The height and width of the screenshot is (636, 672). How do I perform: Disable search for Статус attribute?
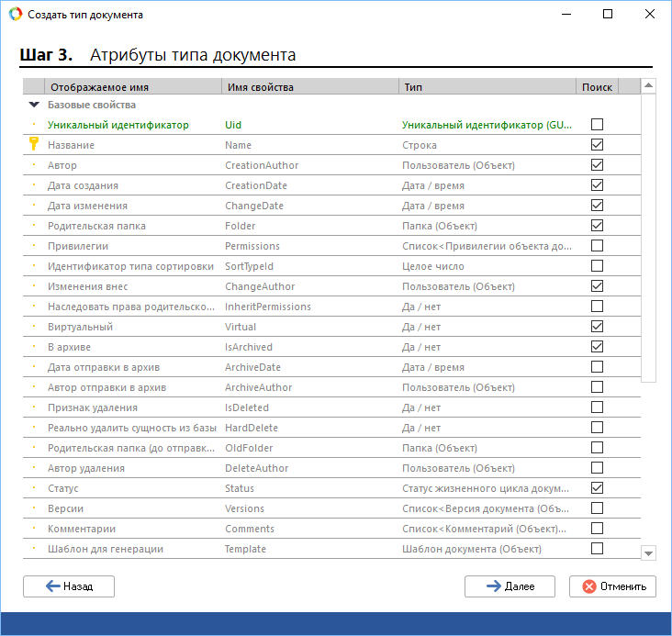(x=598, y=488)
